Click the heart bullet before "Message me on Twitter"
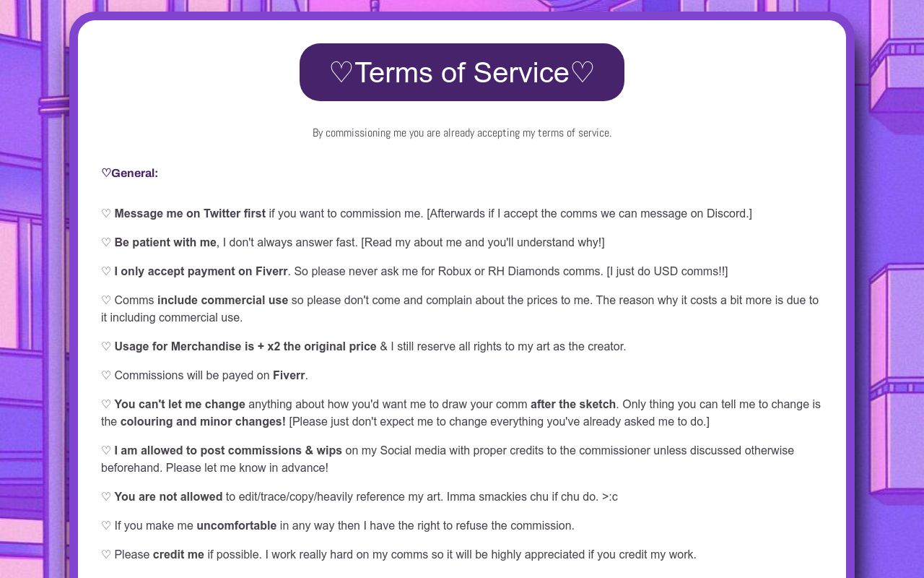The width and height of the screenshot is (924, 578). (106, 213)
